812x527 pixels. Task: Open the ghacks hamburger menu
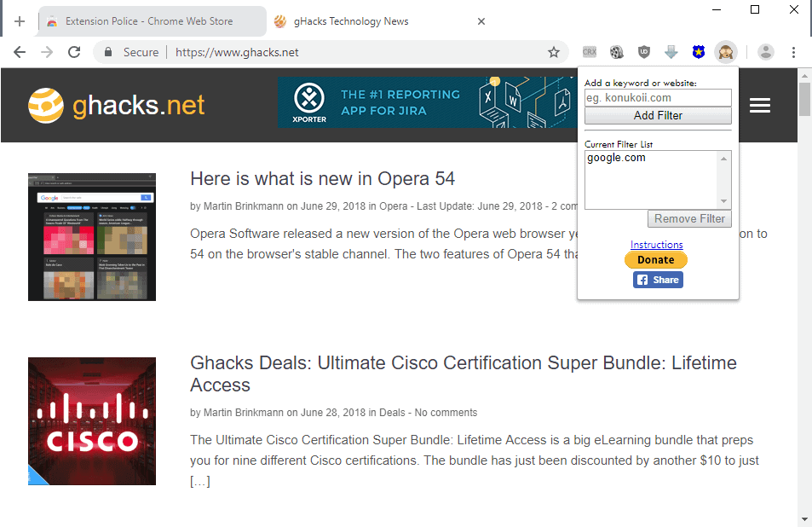760,105
